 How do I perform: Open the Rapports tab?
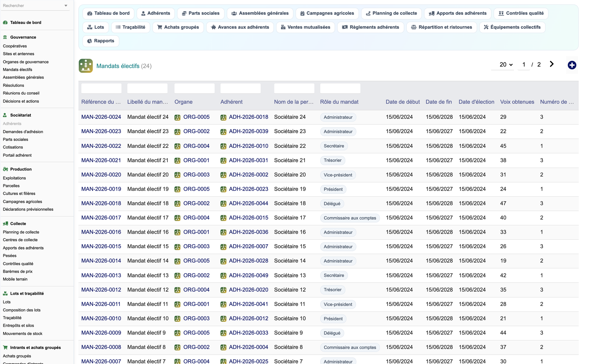[x=101, y=41]
